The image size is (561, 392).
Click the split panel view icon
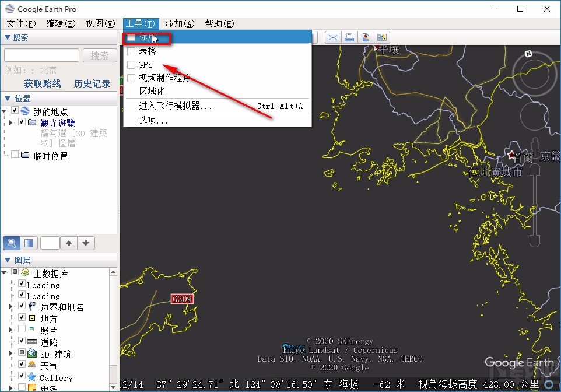pyautogui.click(x=29, y=243)
